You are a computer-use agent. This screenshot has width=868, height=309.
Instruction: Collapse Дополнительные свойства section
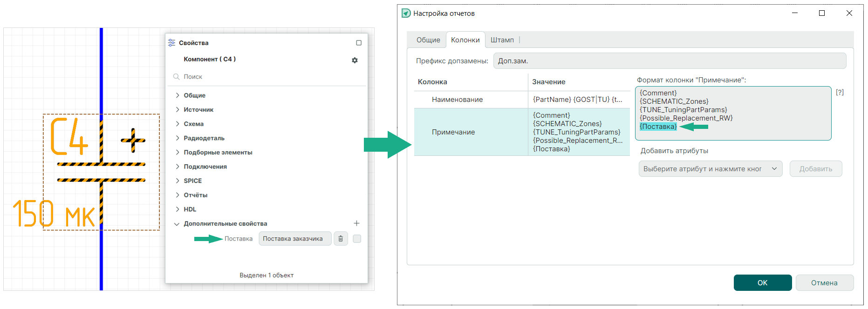[x=177, y=224]
